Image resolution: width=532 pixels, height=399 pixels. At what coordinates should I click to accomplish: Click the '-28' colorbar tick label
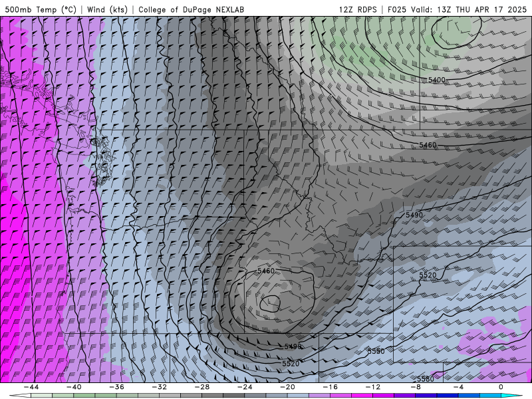pos(202,387)
